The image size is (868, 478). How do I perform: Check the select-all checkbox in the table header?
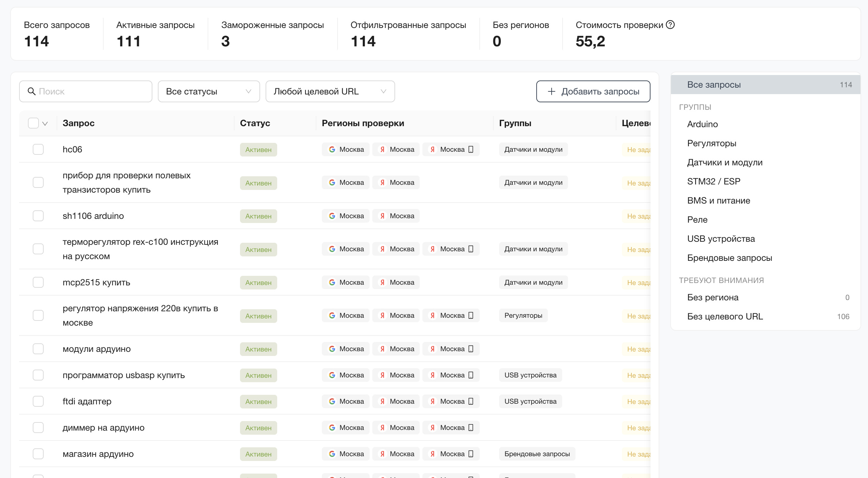point(33,123)
